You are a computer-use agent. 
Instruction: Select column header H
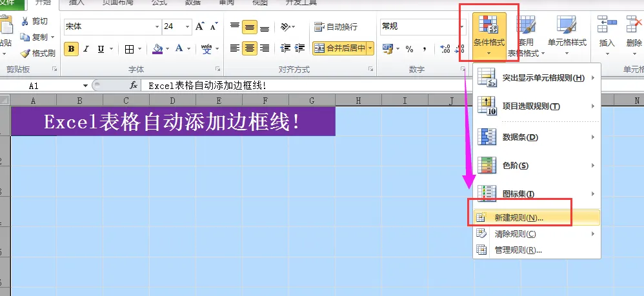[x=358, y=100]
